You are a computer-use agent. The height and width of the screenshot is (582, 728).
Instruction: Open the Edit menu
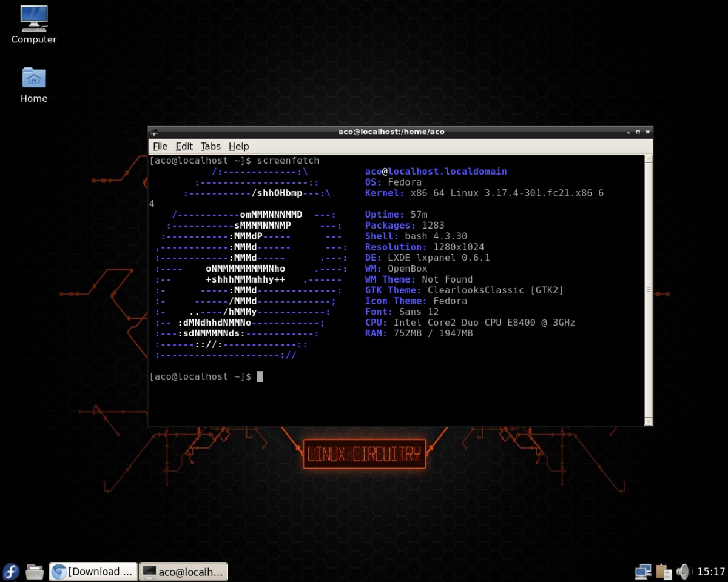point(184,146)
